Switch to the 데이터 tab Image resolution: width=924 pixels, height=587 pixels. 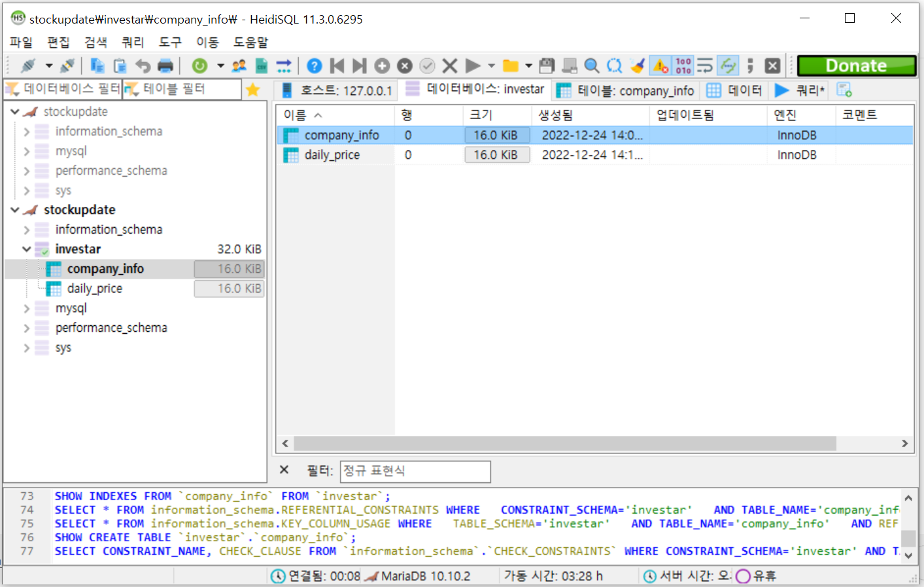pyautogui.click(x=735, y=90)
